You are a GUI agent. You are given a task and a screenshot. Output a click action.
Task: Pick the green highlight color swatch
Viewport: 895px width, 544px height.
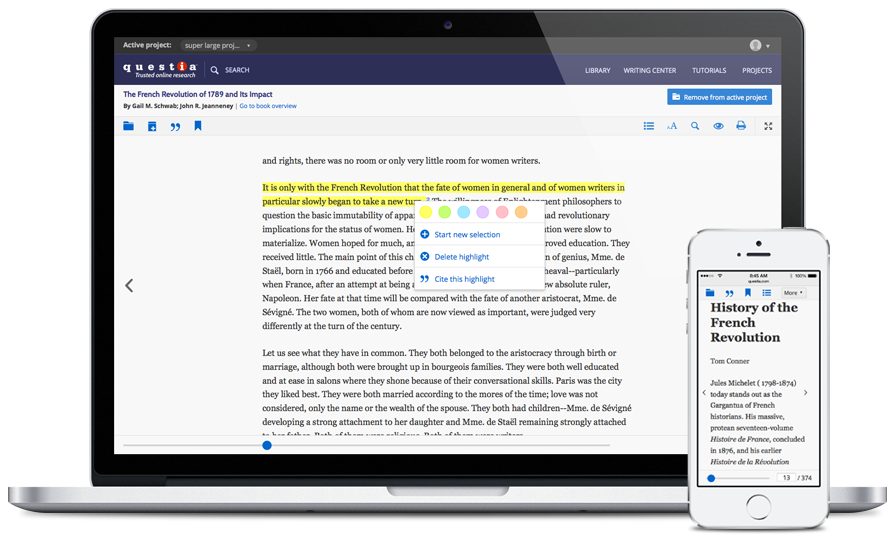444,212
